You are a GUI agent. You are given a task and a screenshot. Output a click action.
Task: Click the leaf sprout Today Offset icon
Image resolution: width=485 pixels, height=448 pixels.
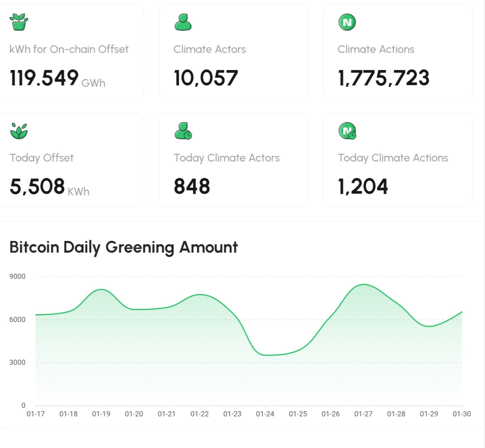[19, 131]
